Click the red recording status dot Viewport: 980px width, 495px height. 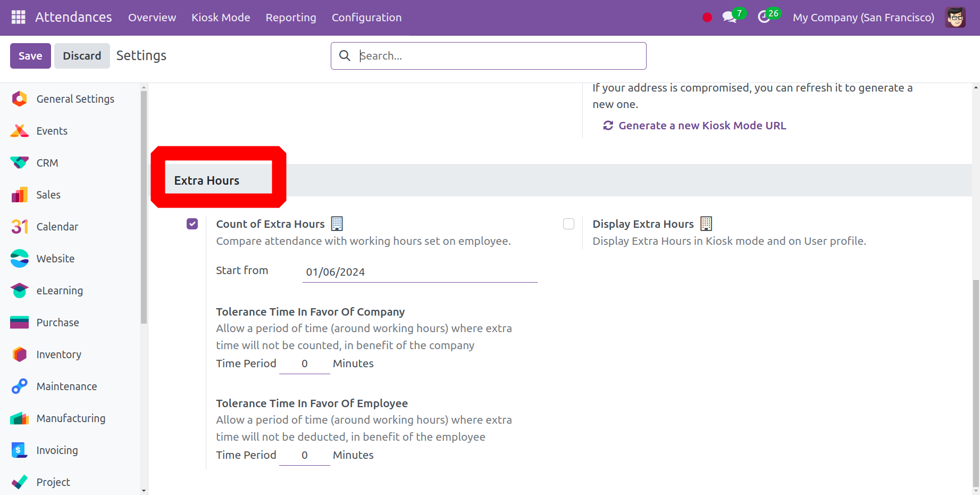click(x=707, y=18)
